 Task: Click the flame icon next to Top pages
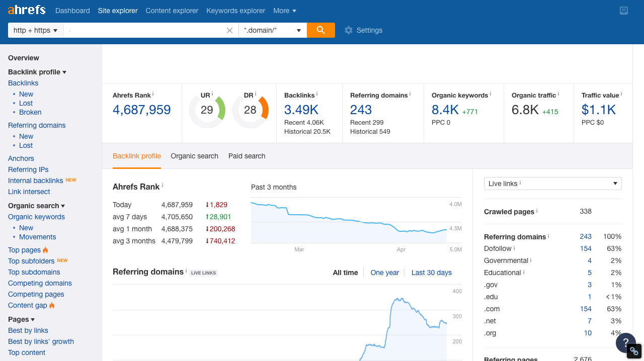[x=45, y=250]
